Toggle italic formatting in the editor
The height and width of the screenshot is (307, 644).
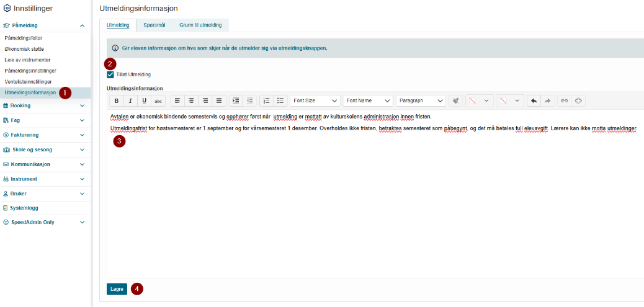click(x=131, y=100)
